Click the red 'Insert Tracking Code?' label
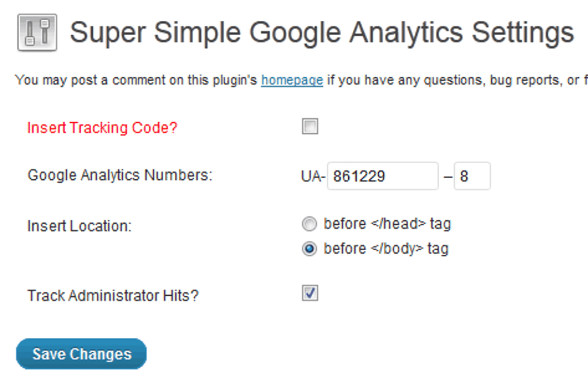588x388 pixels. 101,127
